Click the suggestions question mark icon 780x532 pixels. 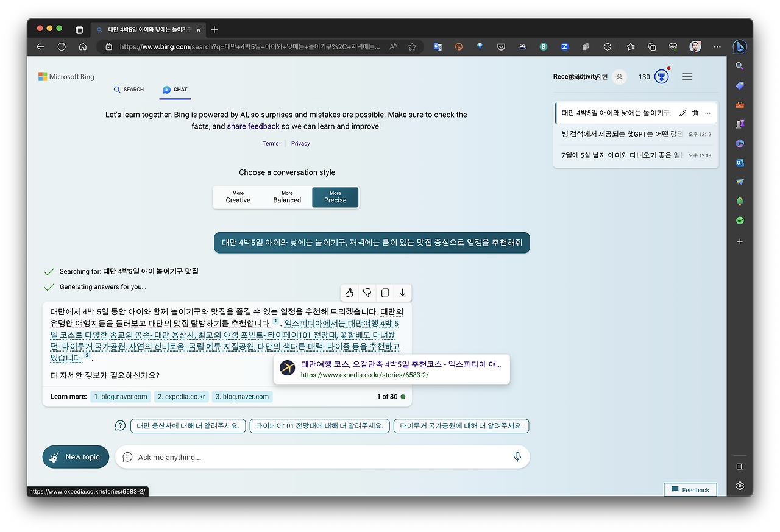point(121,426)
